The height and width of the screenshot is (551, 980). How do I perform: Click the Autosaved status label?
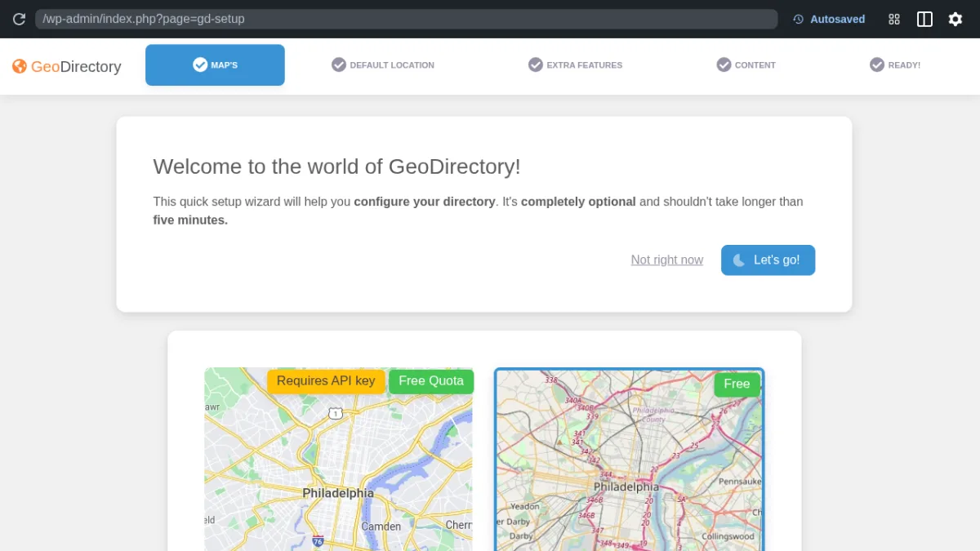click(x=837, y=19)
